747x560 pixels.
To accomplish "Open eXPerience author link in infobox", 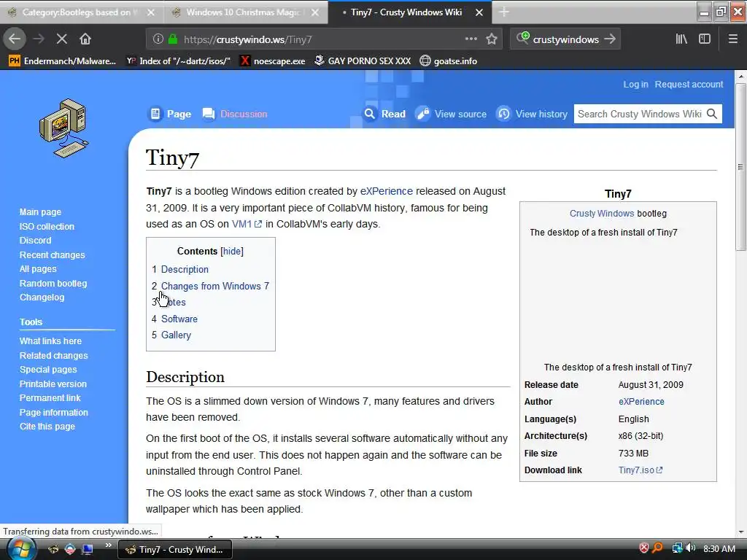I will (x=641, y=402).
